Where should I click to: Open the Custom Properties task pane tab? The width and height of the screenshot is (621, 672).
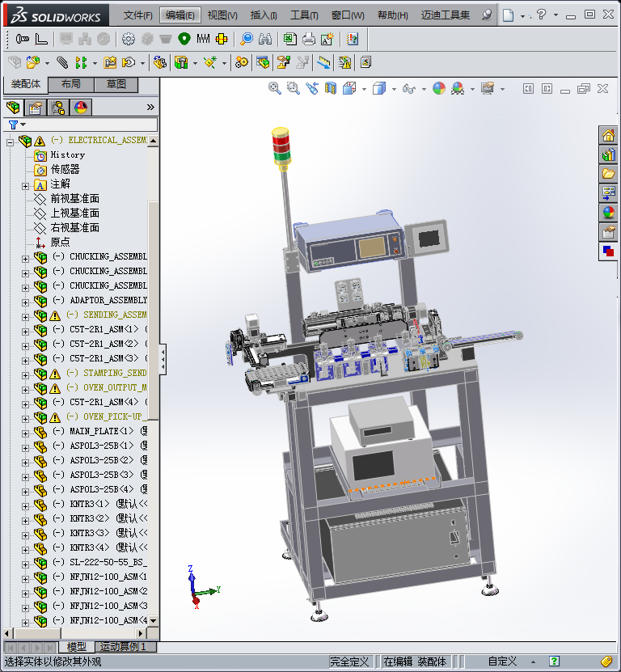[609, 232]
